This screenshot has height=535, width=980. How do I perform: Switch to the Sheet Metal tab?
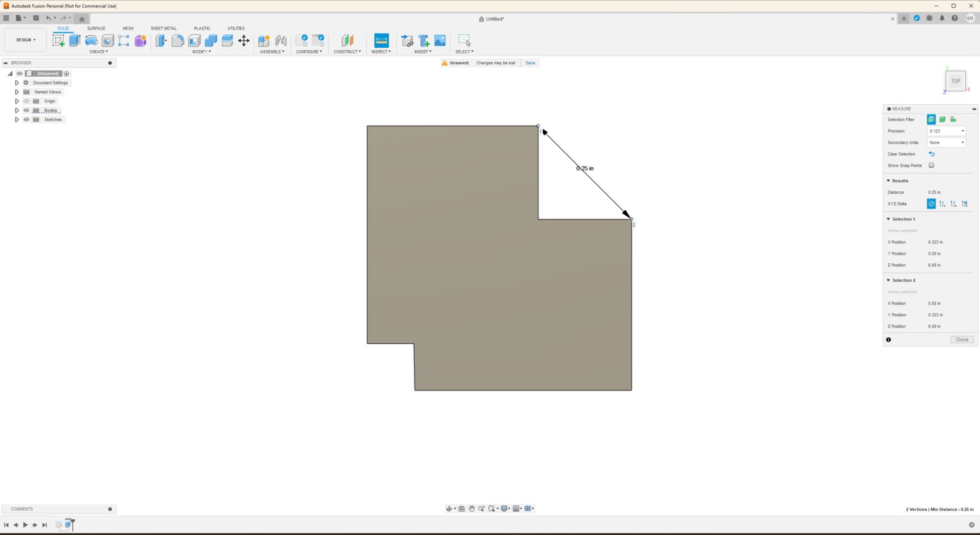164,28
